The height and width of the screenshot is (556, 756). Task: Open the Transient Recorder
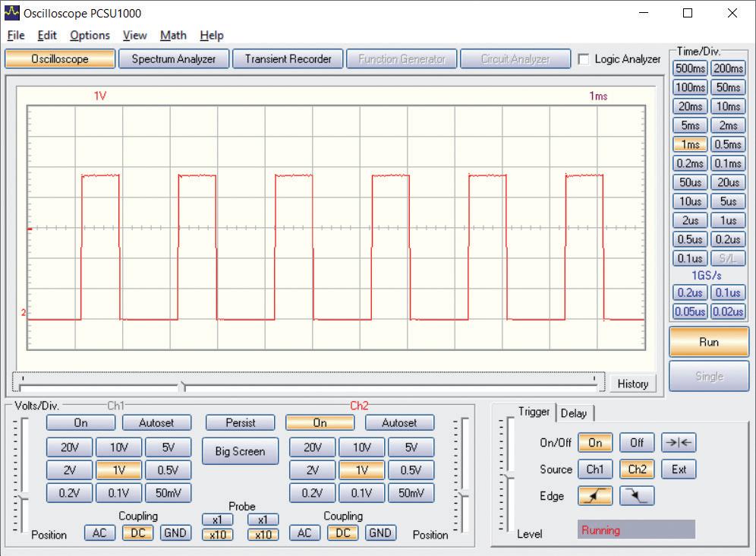pos(288,59)
